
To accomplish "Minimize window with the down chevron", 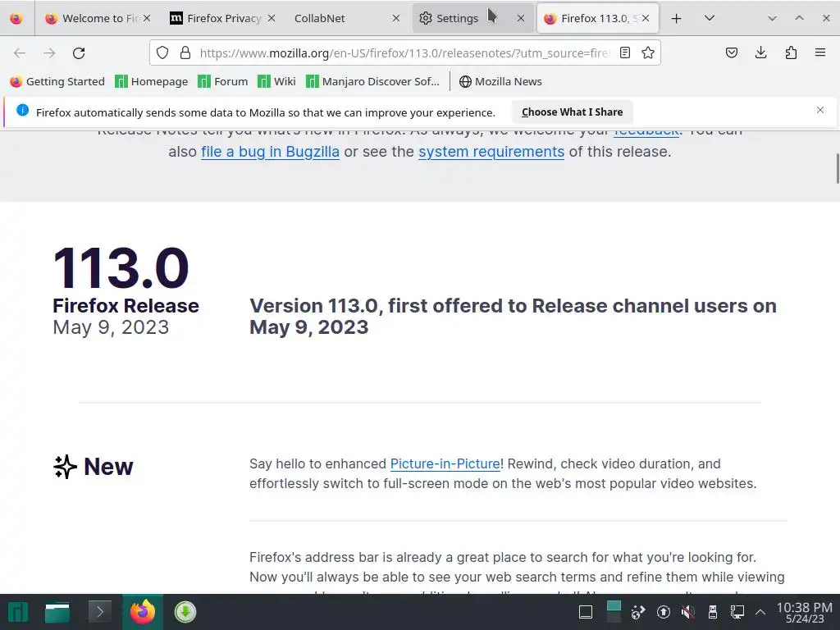I will pyautogui.click(x=772, y=18).
